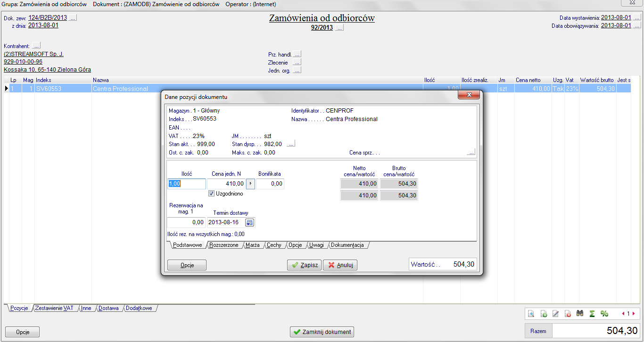Apply discount with green percent icon
This screenshot has width=644, height=342.
(x=604, y=314)
